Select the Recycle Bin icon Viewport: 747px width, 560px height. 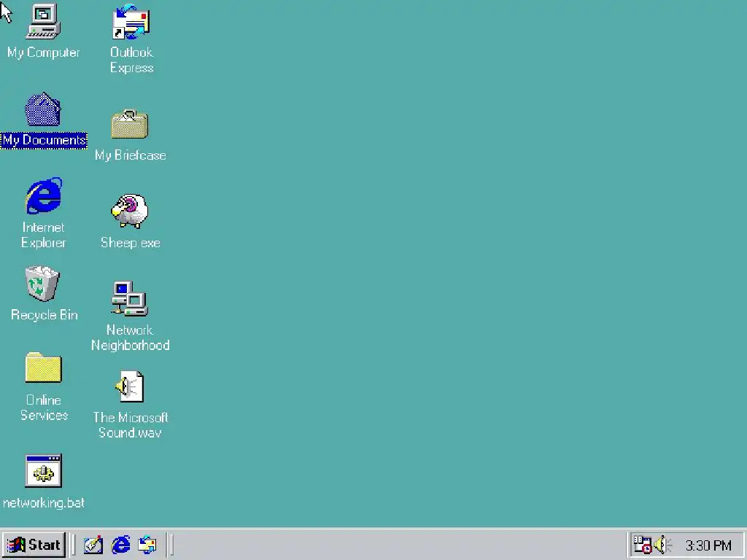click(42, 284)
